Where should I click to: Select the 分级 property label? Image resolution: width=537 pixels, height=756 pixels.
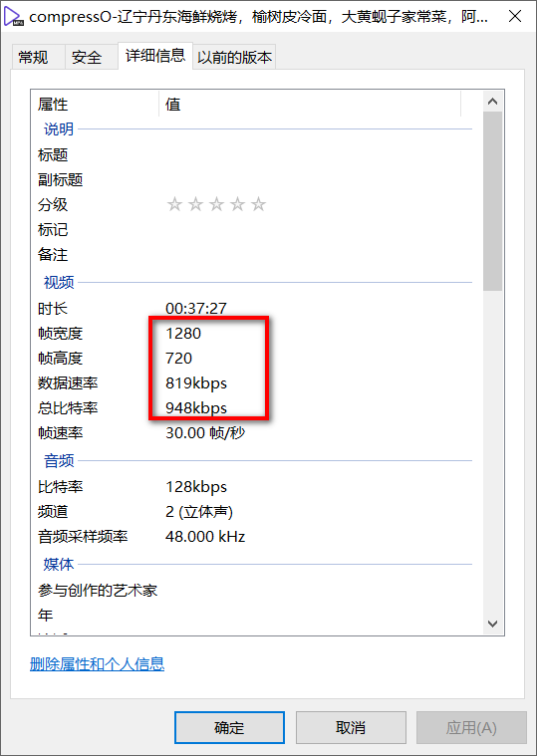[x=53, y=204]
